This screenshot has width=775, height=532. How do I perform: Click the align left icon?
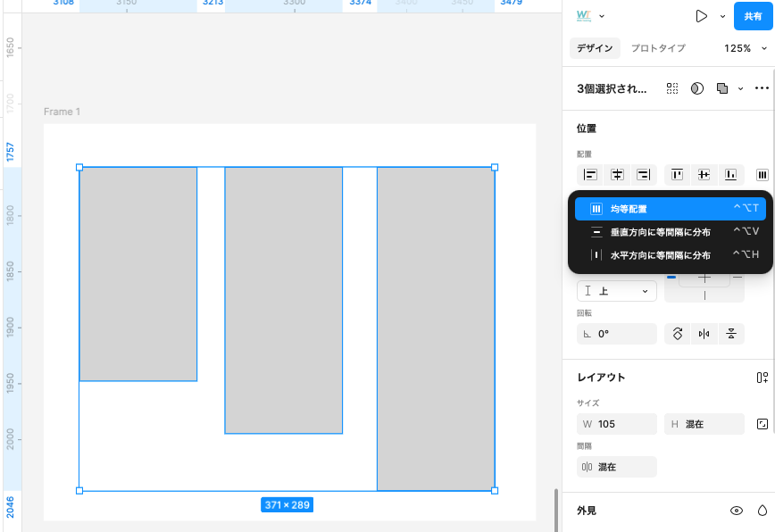pos(590,175)
